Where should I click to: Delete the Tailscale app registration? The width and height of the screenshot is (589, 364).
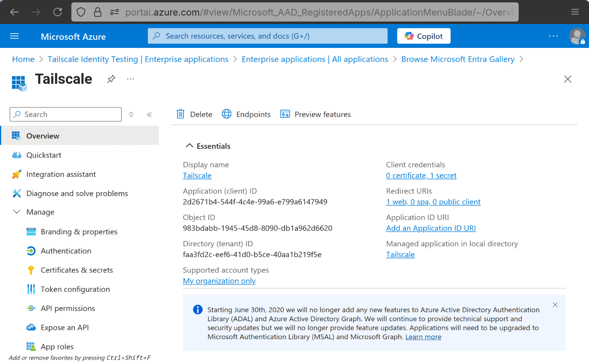[194, 114]
